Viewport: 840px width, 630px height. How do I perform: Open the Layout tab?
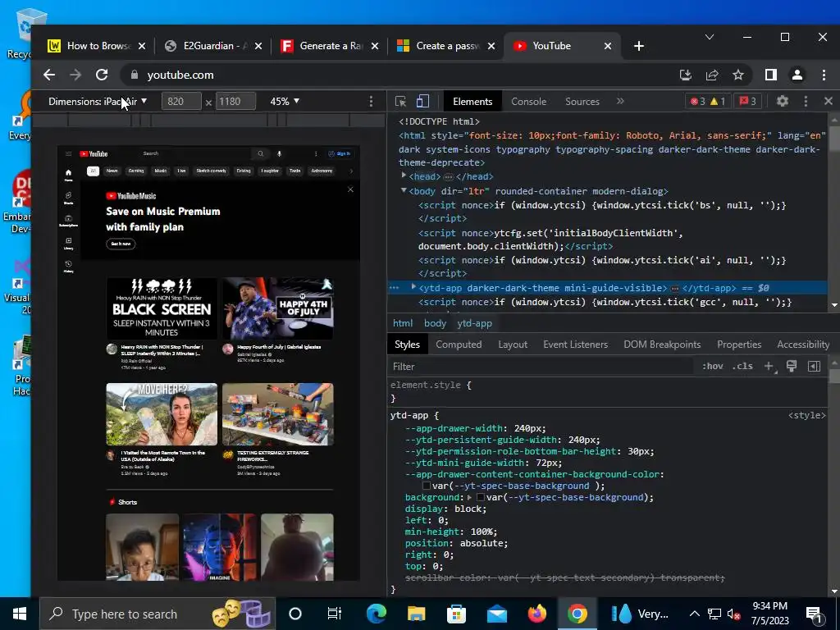coord(513,345)
